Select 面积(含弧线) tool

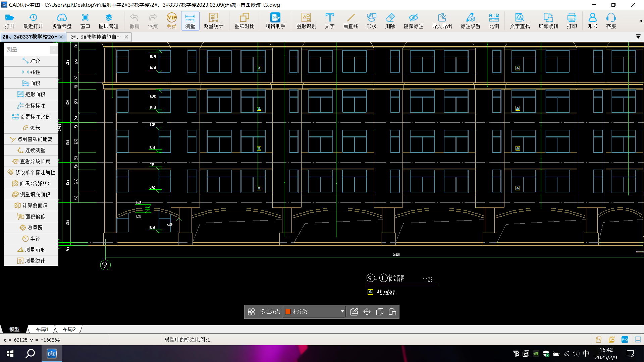pos(31,183)
